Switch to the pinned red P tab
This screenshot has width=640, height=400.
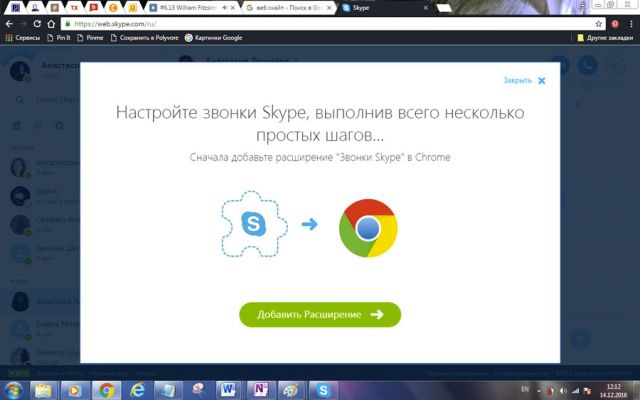[x=94, y=8]
